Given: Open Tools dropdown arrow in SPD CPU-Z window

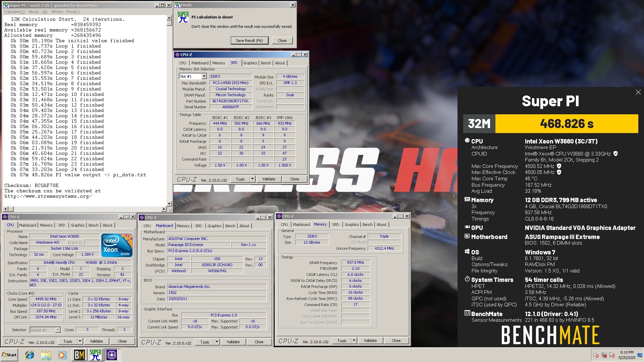Looking at the screenshot, I should [252, 179].
